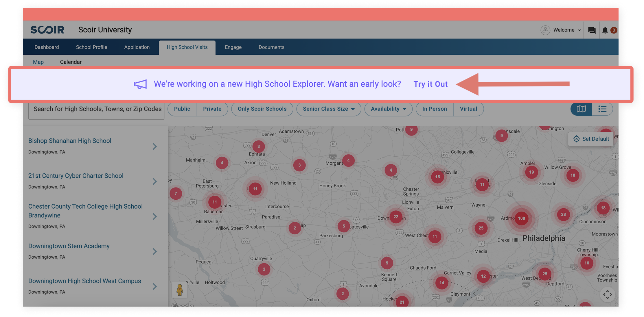Image resolution: width=644 pixels, height=317 pixels.
Task: Select the 5 cluster at Coatesville
Action: tap(344, 226)
